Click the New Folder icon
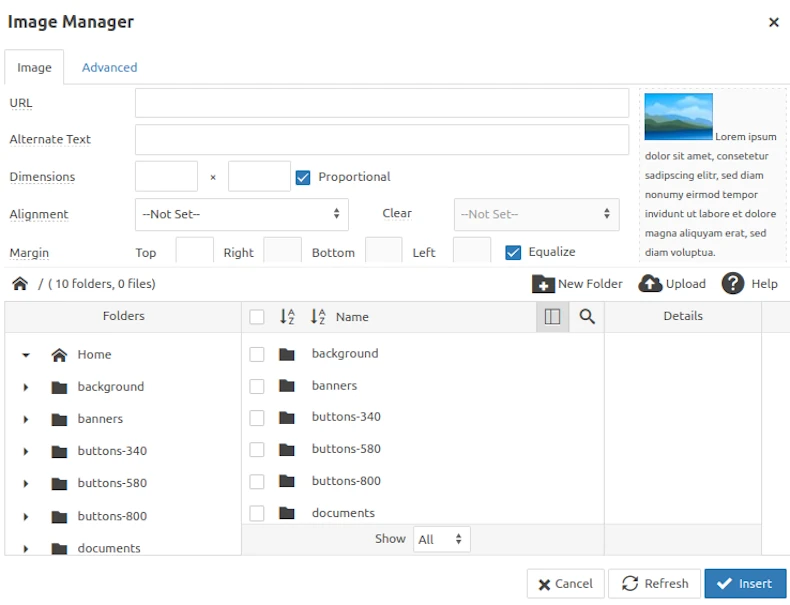Screen dimensions: 790x605 [x=543, y=284]
